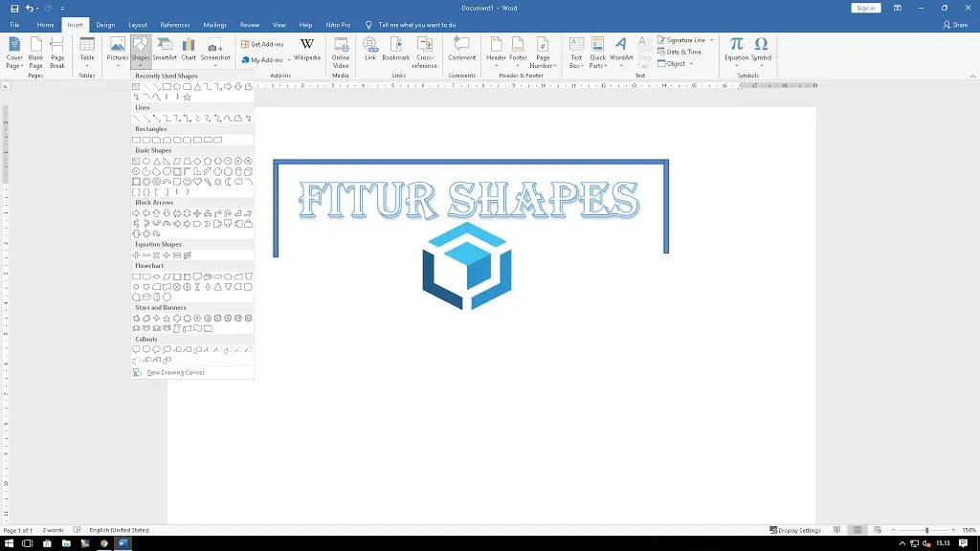Viewport: 980px width, 551px height.
Task: Choose the Cloud callout shape
Action: click(167, 350)
